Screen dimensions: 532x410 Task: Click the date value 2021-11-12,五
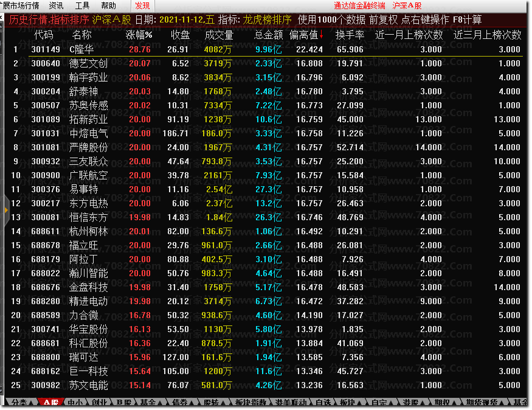pyautogui.click(x=187, y=19)
